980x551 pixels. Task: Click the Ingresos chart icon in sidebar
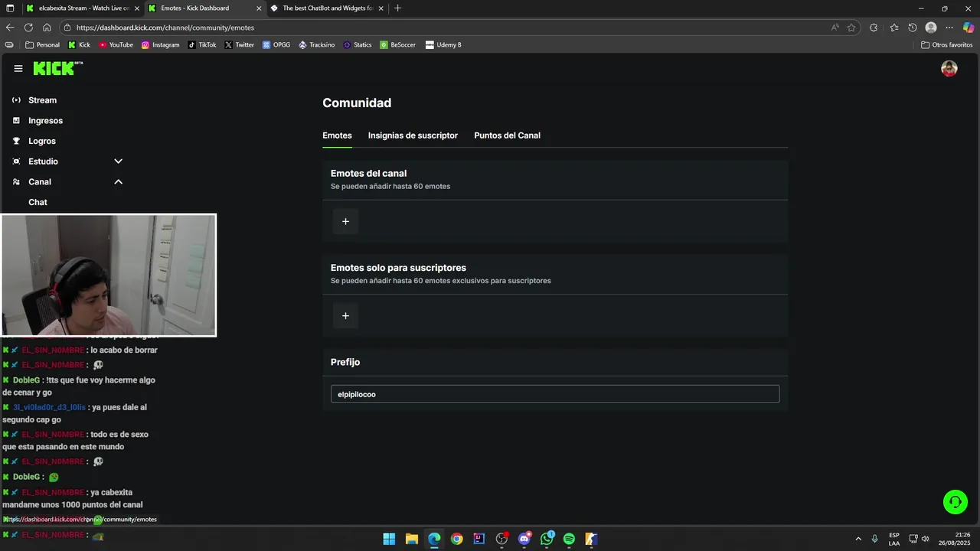coord(16,120)
